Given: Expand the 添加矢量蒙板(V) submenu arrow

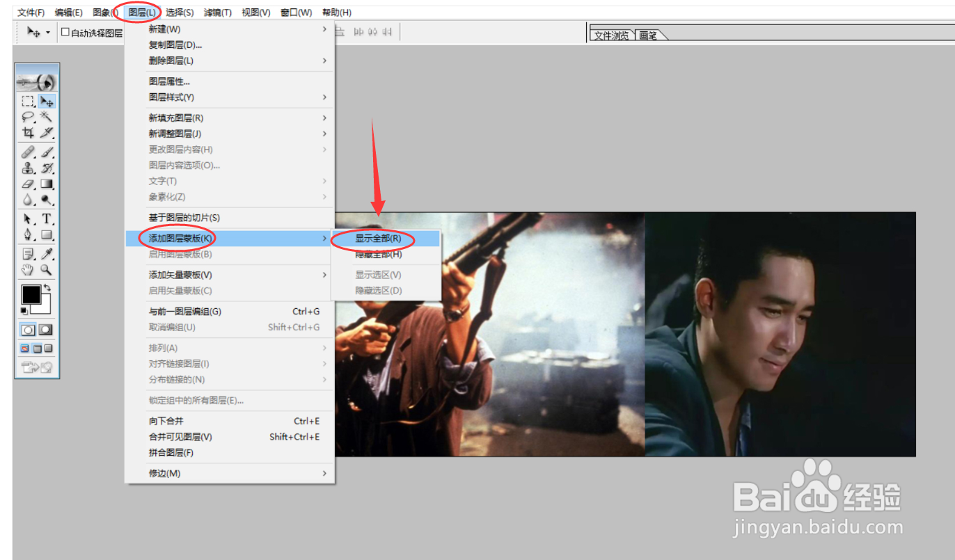Looking at the screenshot, I should point(324,275).
